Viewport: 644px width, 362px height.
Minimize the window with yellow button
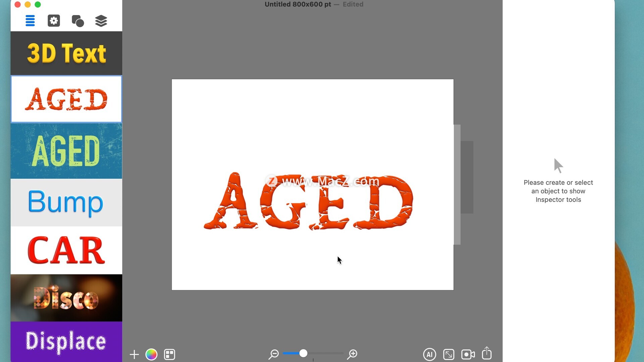28,4
